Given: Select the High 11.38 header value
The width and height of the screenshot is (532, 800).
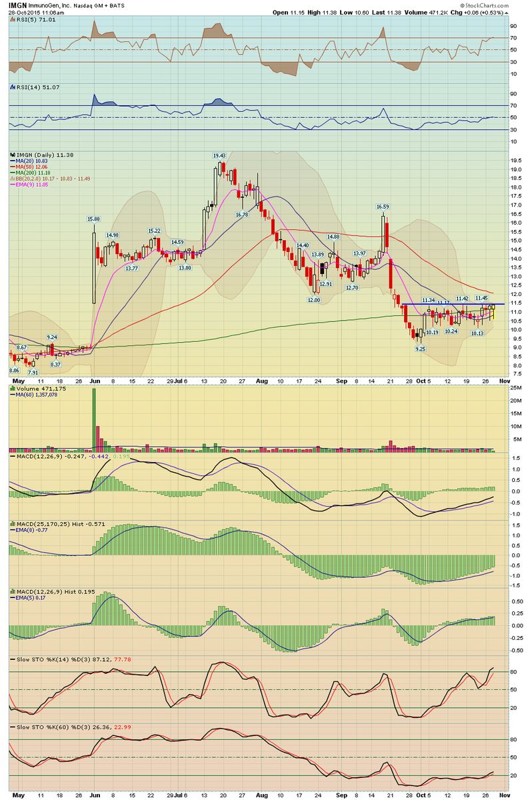Looking at the screenshot, I should click(x=321, y=13).
